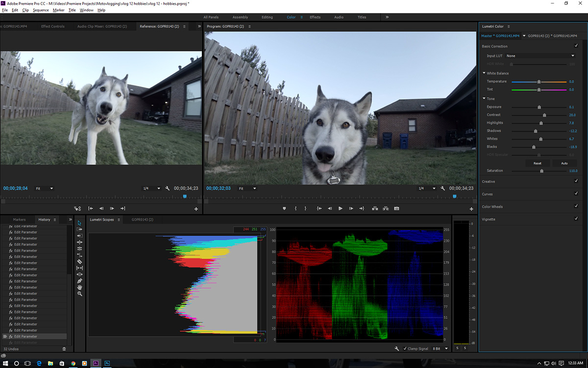Click Program monitor timecode 00;00;32;03
Screen dimensions: 588x368
[219, 188]
